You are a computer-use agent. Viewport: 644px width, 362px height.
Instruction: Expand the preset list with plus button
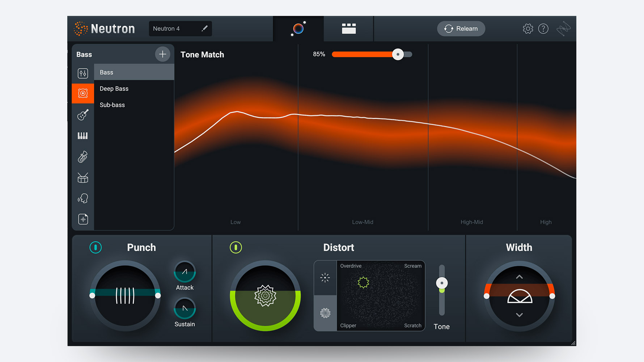click(x=163, y=54)
